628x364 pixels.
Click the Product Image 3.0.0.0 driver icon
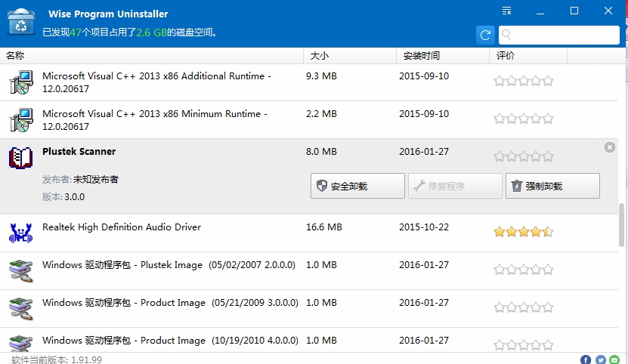[21, 308]
